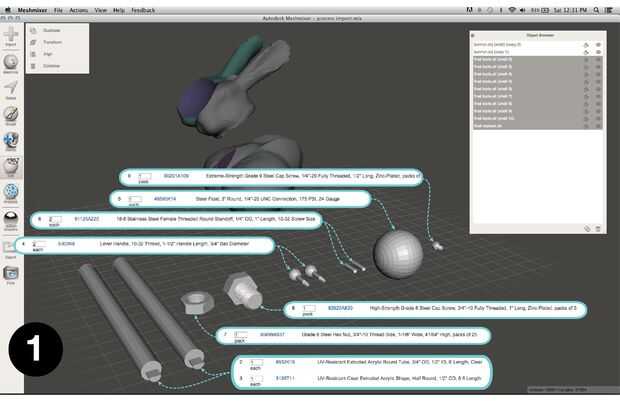The height and width of the screenshot is (401, 620).
Task: Choose Duplicate in the Edit popup panel
Action: (x=51, y=30)
